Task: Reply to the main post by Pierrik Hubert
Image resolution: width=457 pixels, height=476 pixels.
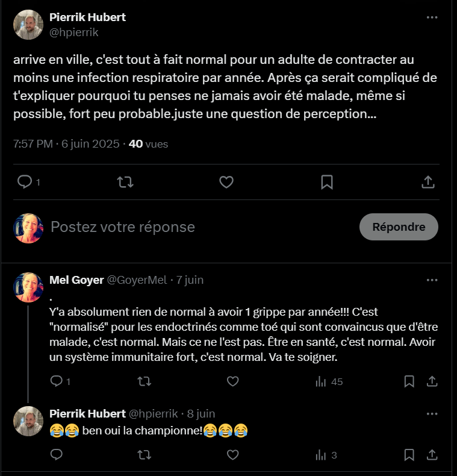Action: pyautogui.click(x=25, y=181)
